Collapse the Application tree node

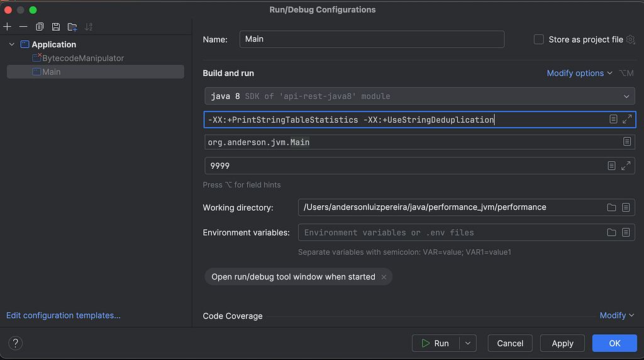click(12, 45)
